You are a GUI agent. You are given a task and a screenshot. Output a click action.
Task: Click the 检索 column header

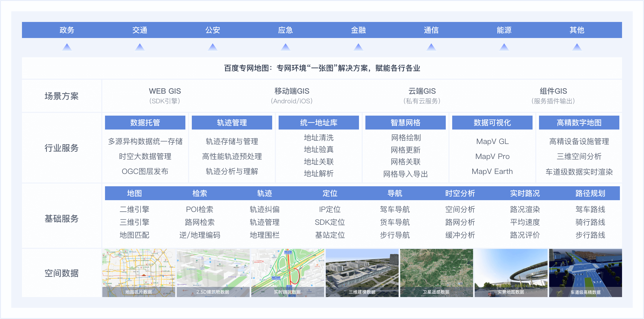tap(200, 193)
